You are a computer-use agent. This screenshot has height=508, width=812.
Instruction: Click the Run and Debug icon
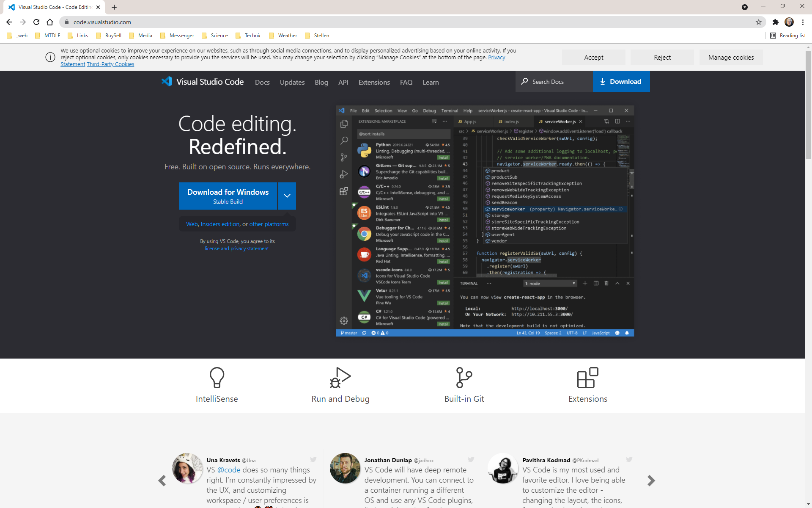(x=340, y=378)
